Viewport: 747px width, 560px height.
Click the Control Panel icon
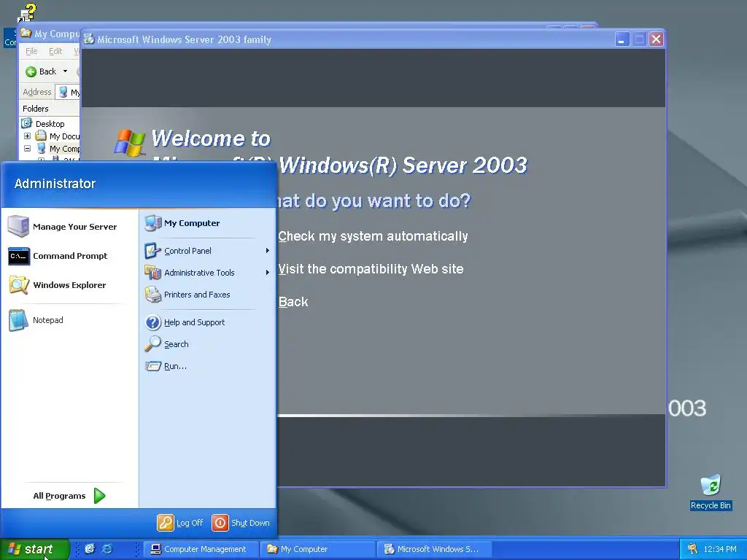tap(152, 251)
